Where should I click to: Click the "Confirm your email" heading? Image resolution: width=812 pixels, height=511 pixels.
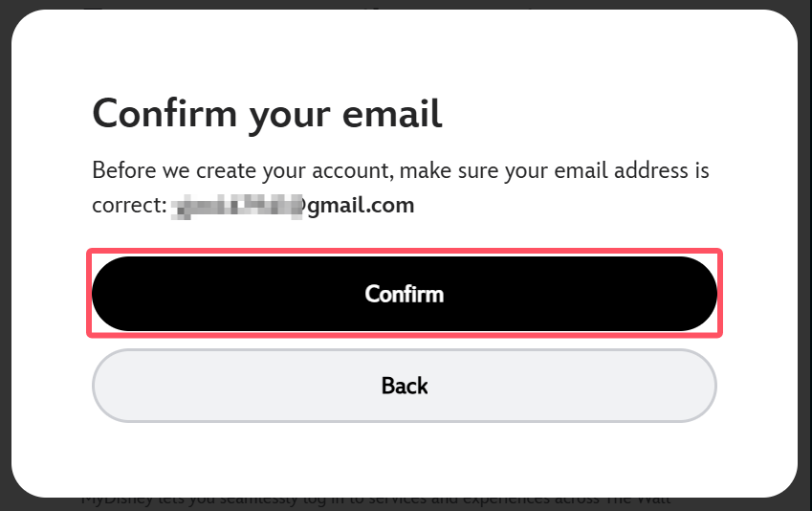[267, 114]
